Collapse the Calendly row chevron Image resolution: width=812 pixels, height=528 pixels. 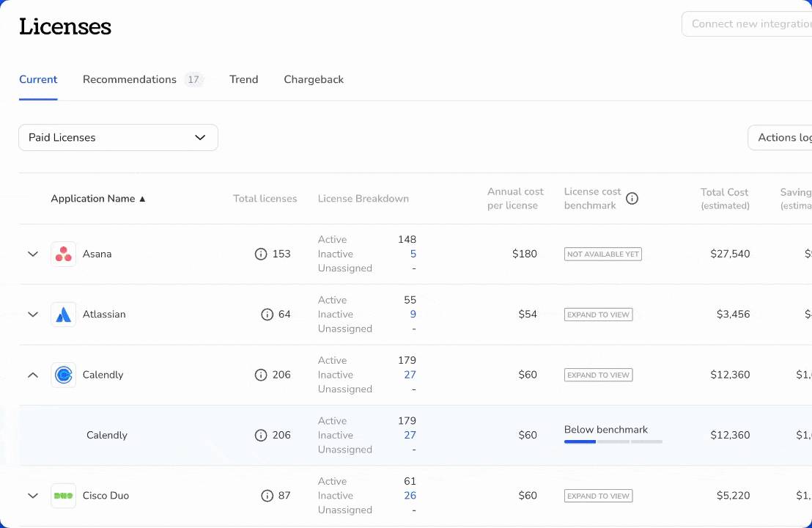[33, 375]
